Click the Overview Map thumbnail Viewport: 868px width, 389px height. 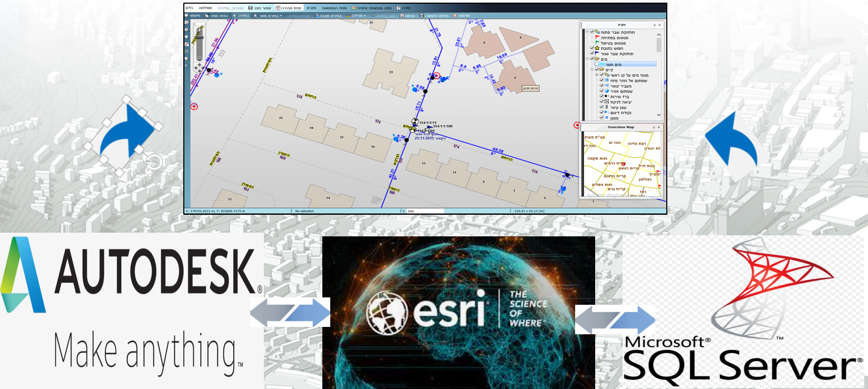(x=622, y=164)
